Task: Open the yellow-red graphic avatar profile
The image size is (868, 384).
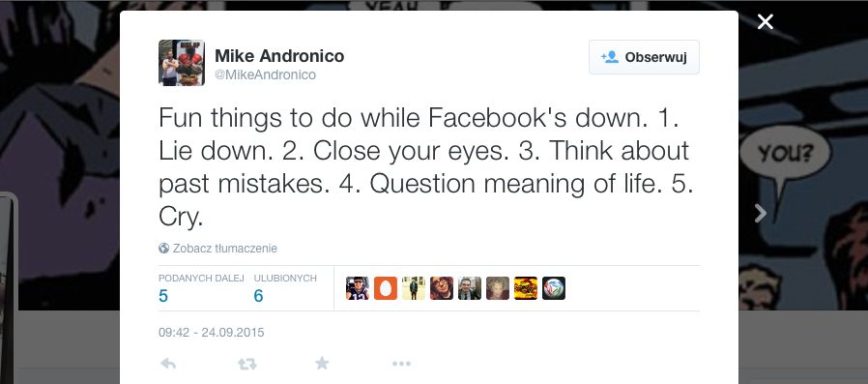Action: point(526,288)
